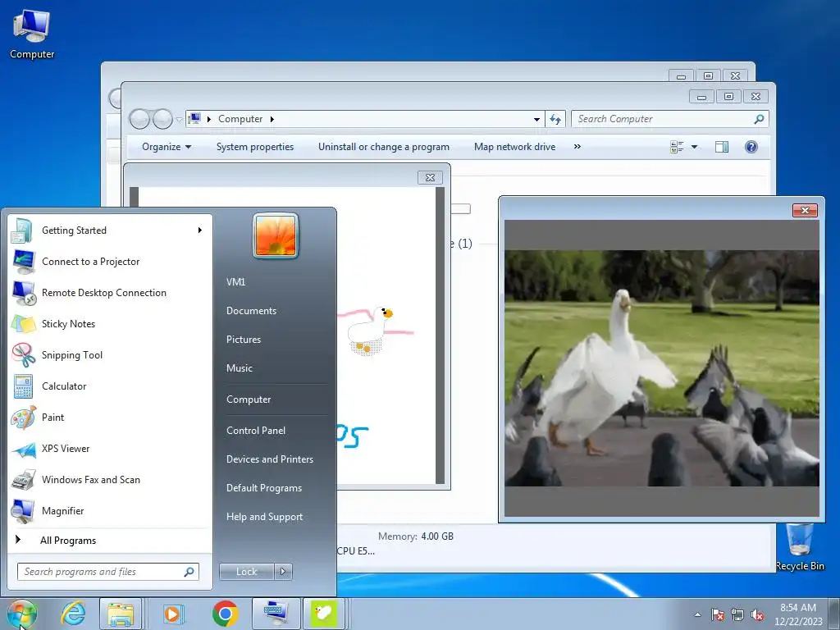Viewport: 840px width, 630px height.
Task: Click the Windows Start orb
Action: pos(21,614)
